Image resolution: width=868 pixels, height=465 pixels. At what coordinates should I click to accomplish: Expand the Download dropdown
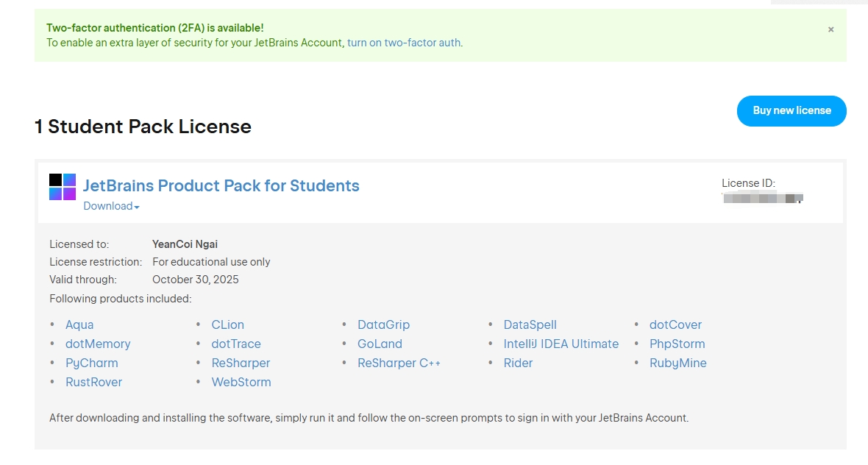[x=111, y=206]
